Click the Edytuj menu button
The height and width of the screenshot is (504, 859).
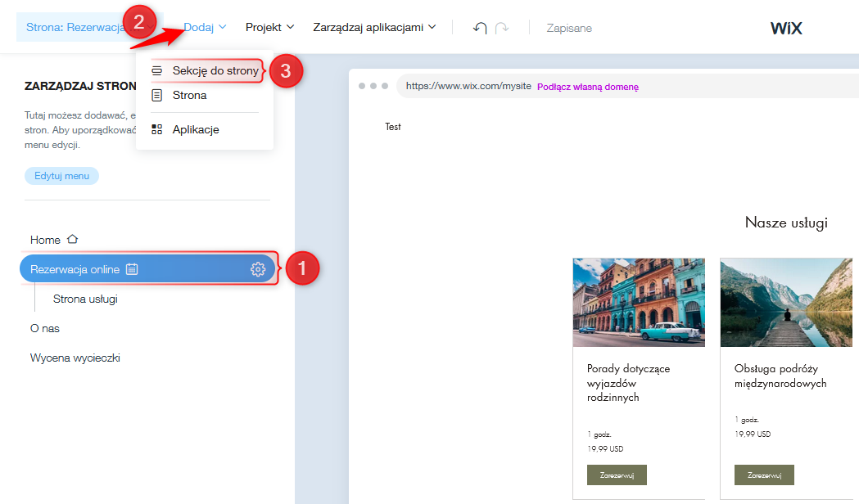pyautogui.click(x=61, y=176)
